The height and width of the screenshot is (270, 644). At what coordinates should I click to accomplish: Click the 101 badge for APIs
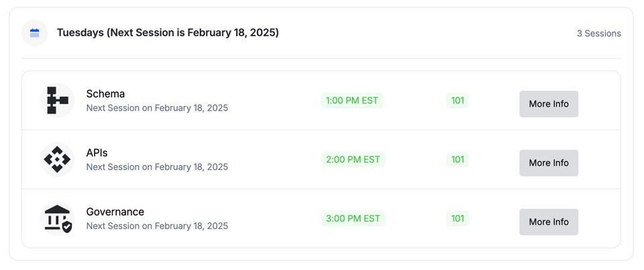[x=458, y=160]
